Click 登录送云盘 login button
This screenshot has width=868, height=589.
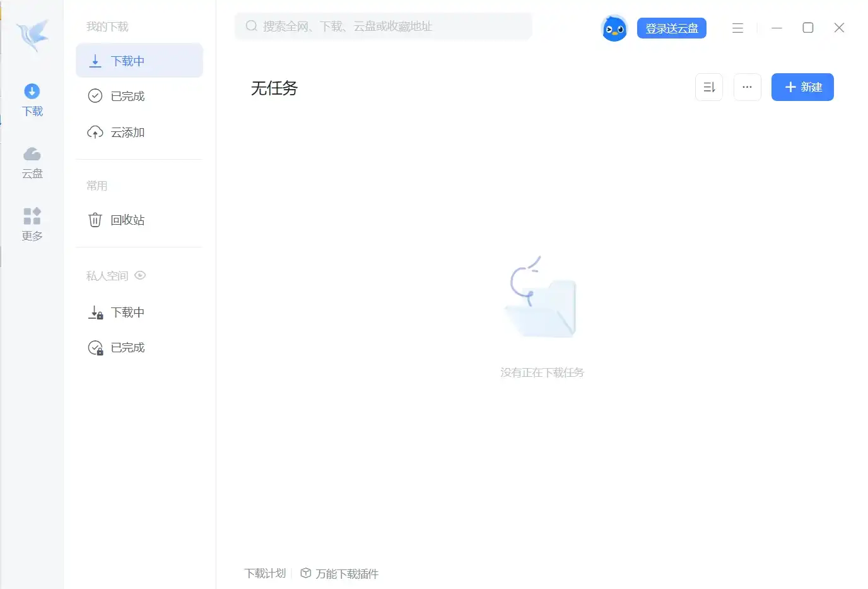(x=671, y=28)
